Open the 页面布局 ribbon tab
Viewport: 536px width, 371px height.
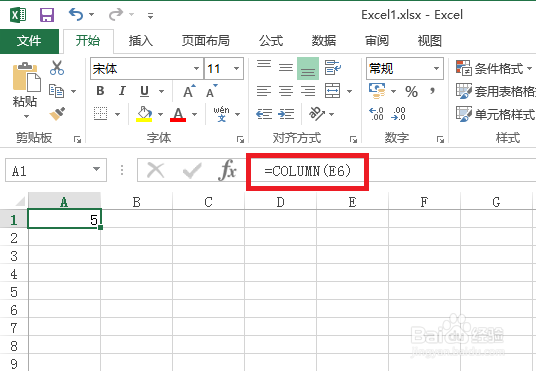[205, 41]
